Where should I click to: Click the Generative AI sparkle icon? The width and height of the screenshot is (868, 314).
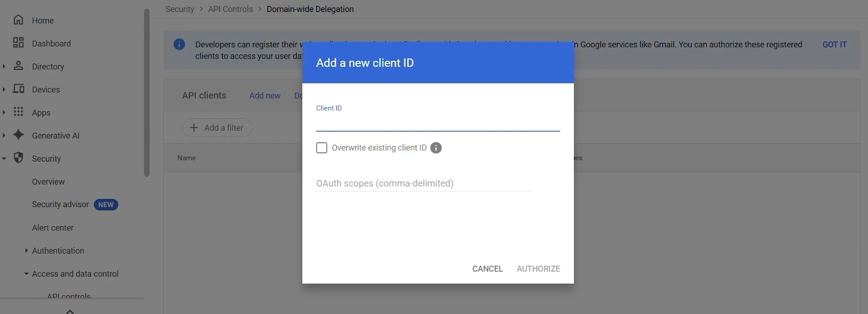tap(18, 135)
